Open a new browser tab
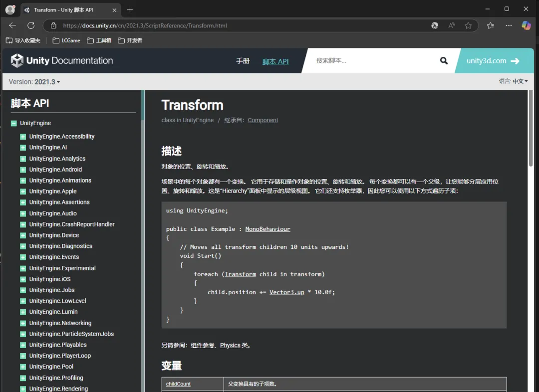The image size is (539, 392). [x=130, y=10]
